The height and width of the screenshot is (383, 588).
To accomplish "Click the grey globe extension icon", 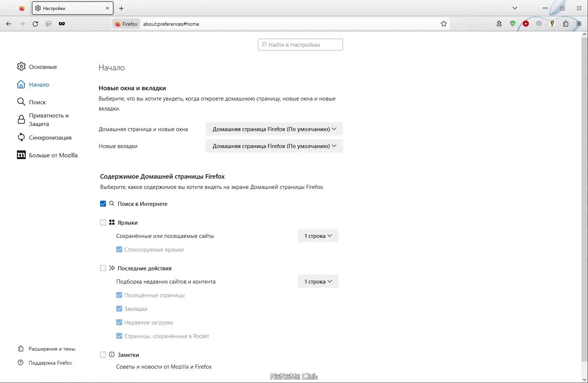I will click(539, 24).
